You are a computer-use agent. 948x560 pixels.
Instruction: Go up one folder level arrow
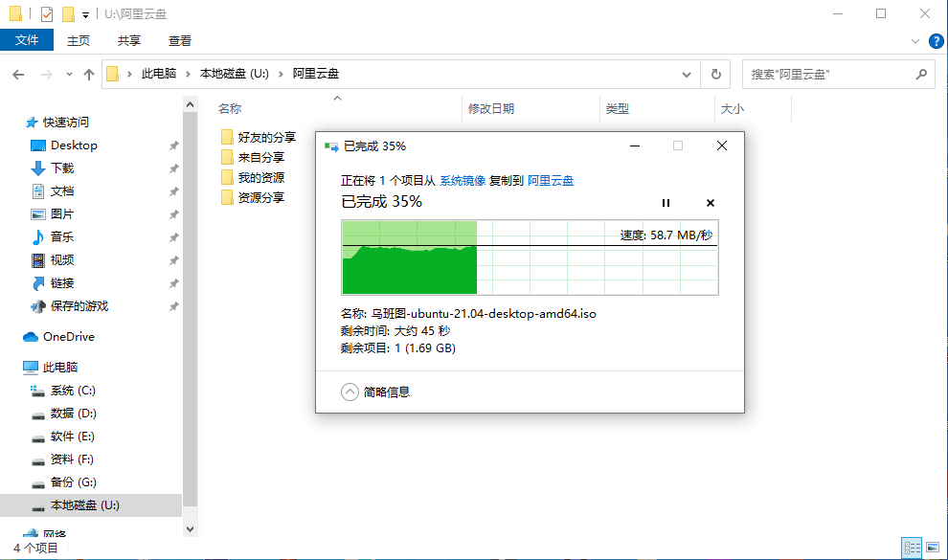(x=89, y=74)
